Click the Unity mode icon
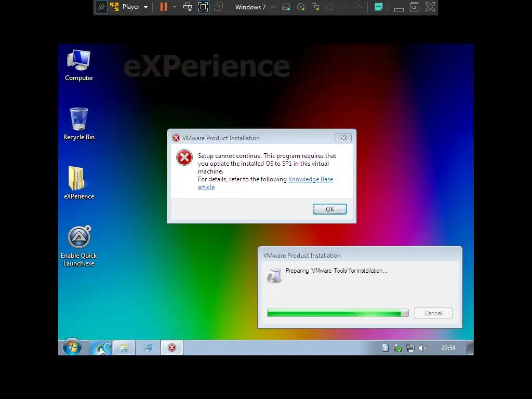Image resolution: width=532 pixels, height=399 pixels. tap(219, 7)
